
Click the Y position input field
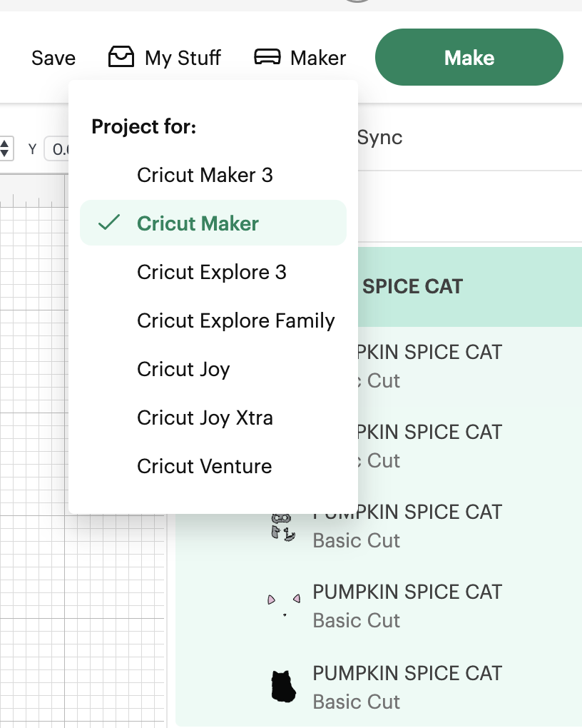pos(57,148)
